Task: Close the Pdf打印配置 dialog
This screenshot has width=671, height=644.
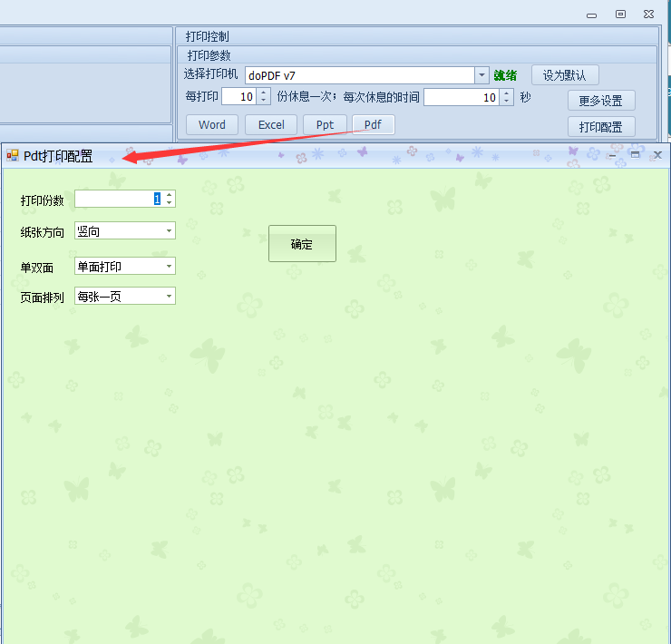Action: [x=658, y=155]
